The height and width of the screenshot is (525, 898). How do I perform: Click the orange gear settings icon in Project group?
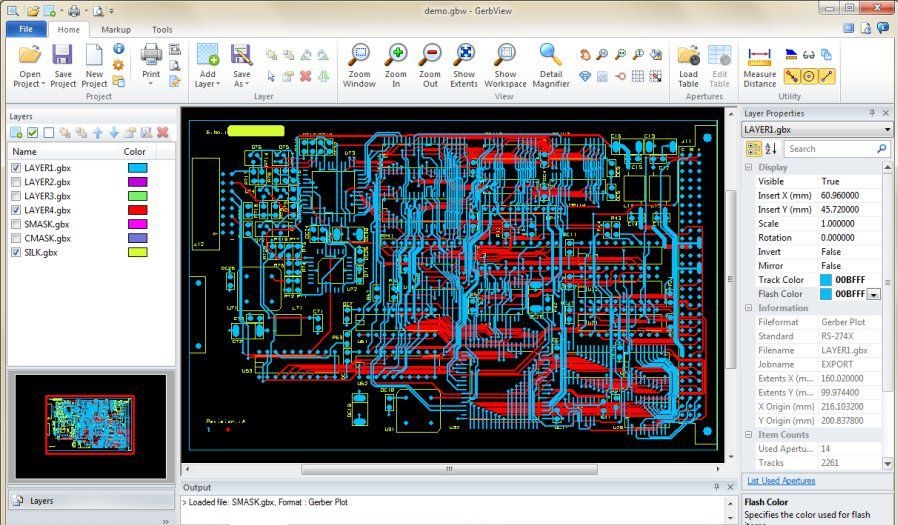119,65
